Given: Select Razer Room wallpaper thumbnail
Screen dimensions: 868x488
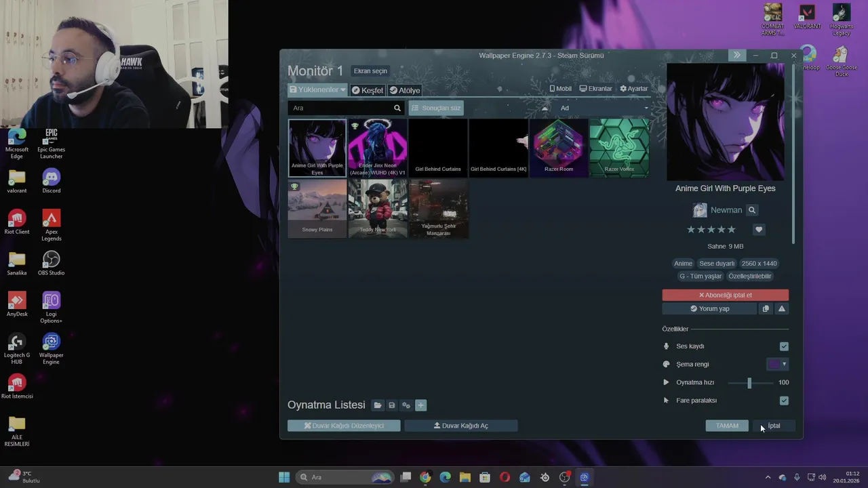Looking at the screenshot, I should (x=559, y=148).
